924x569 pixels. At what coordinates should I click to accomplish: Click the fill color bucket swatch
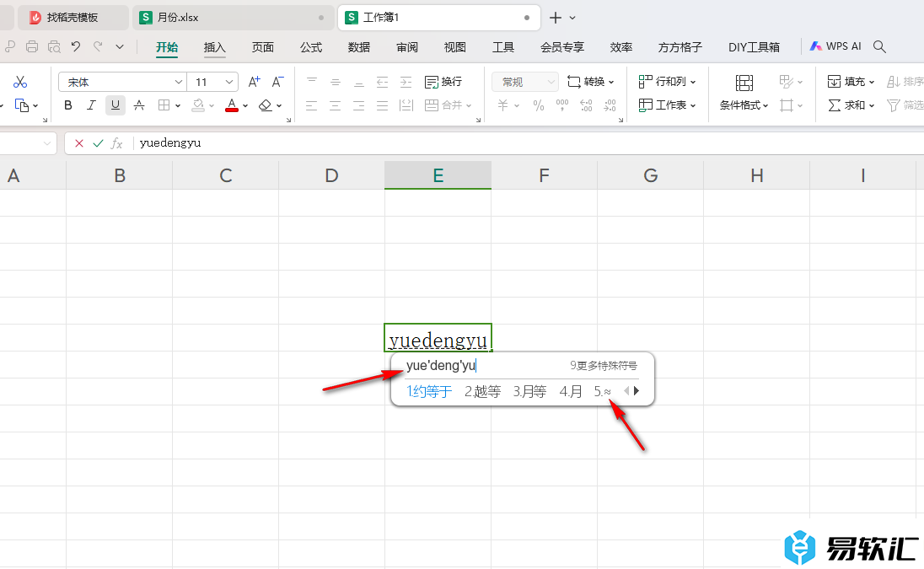coord(198,105)
